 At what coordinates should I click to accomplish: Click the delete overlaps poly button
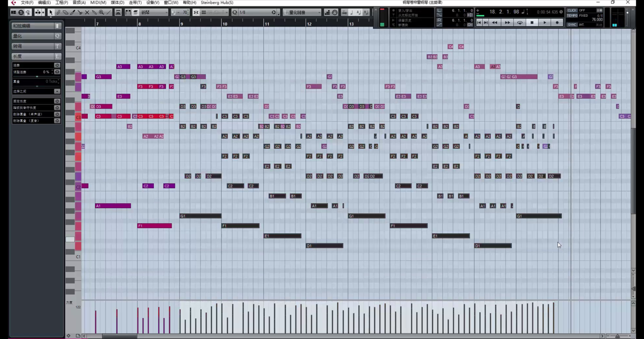57,121
